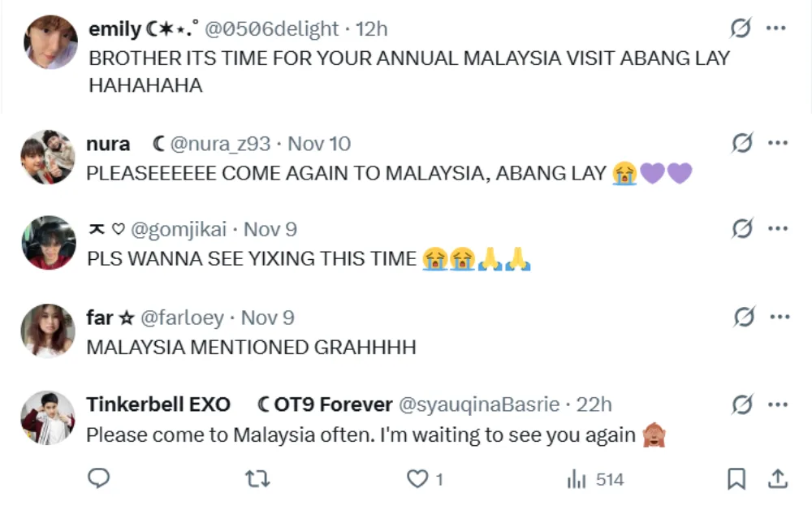Share the Tinkerbell EXO tweet
Image resolution: width=812 pixels, height=506 pixels.
(x=777, y=479)
